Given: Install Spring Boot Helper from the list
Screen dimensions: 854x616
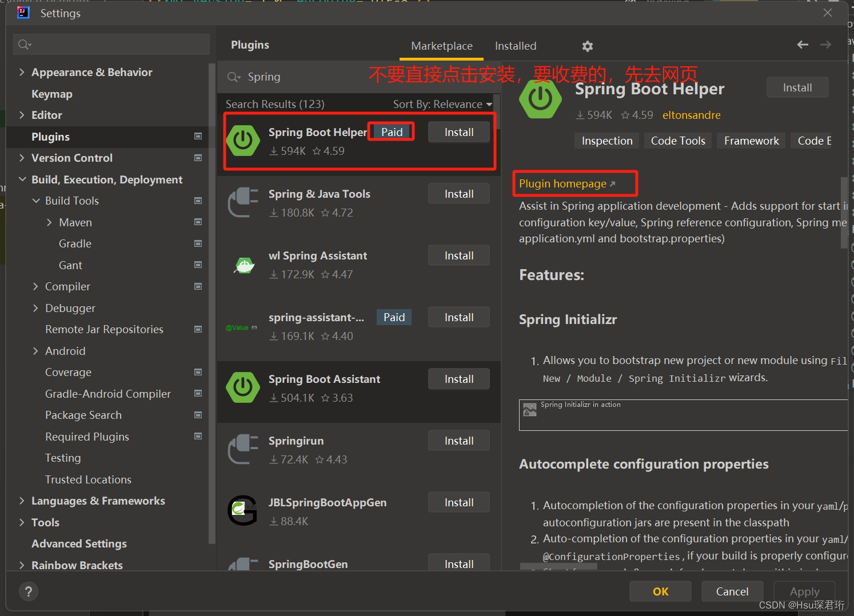Looking at the screenshot, I should [x=459, y=132].
